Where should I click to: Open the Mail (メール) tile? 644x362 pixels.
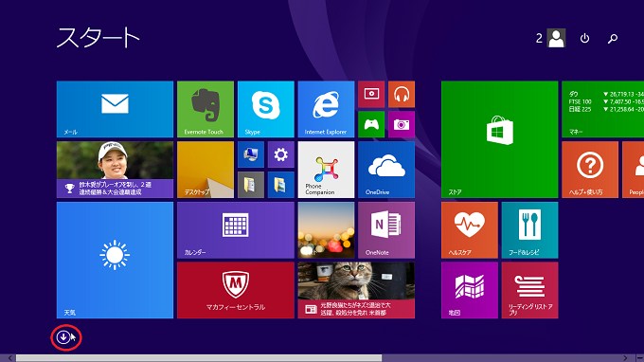115,109
